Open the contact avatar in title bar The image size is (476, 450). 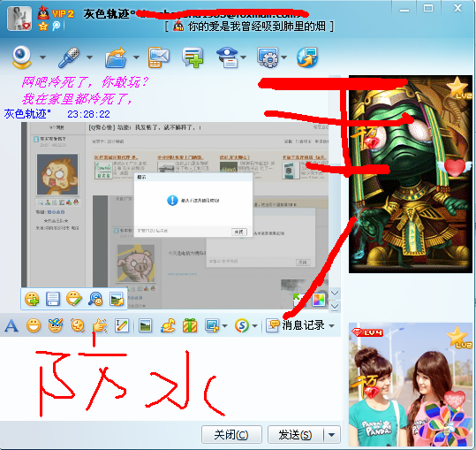click(19, 19)
